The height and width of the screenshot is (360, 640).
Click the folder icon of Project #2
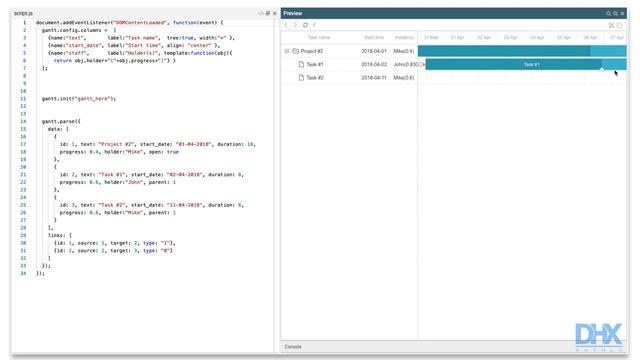pos(296,51)
